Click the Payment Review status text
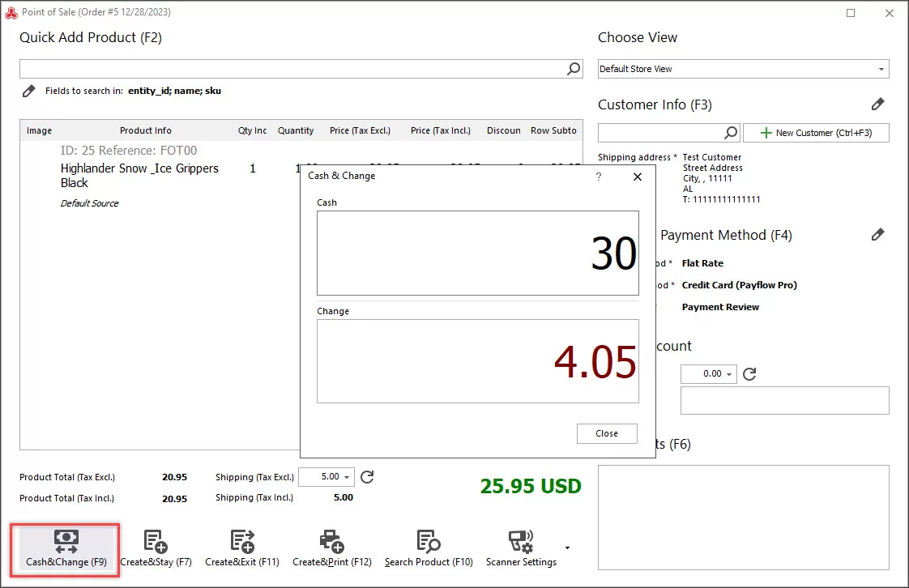The height and width of the screenshot is (588, 909). point(720,307)
